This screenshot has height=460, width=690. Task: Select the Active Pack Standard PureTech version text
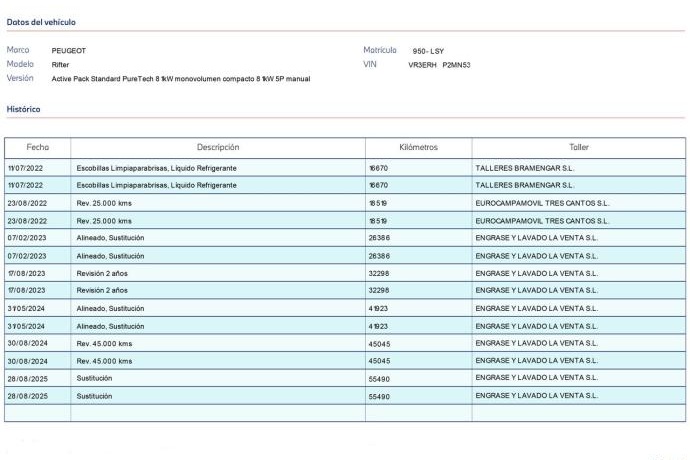coord(180,78)
